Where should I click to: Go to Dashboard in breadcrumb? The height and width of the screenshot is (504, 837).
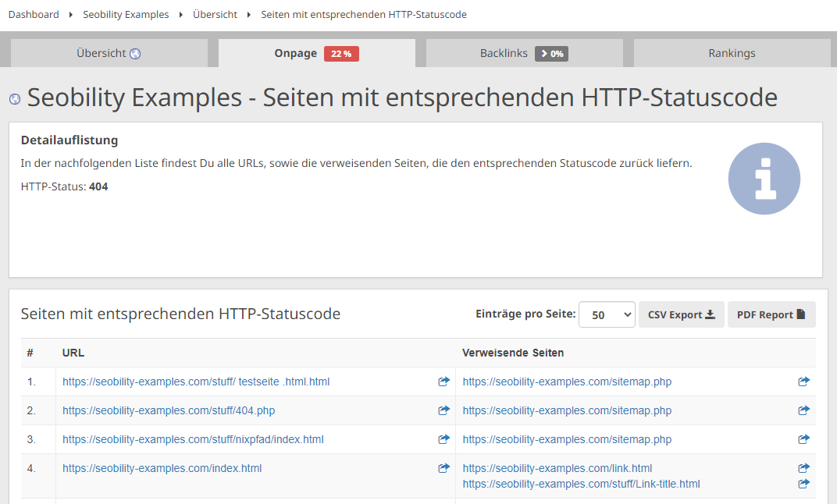tap(34, 14)
